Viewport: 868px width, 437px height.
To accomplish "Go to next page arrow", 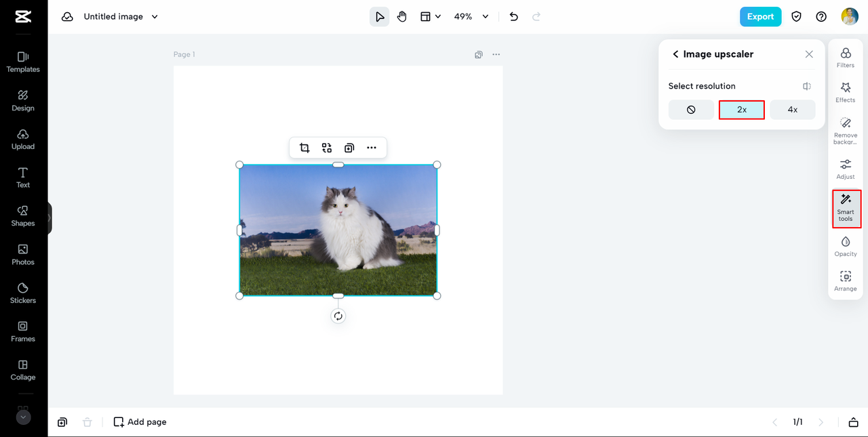I will (x=821, y=422).
